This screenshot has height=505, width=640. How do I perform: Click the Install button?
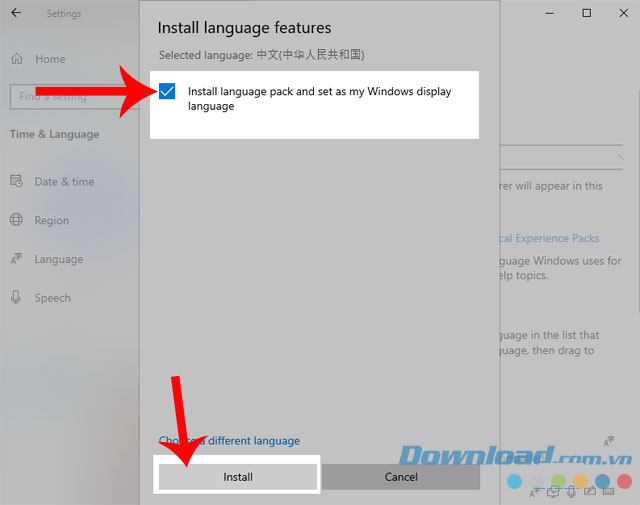(x=238, y=476)
